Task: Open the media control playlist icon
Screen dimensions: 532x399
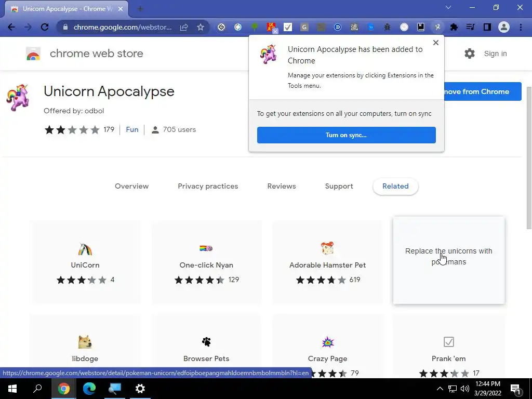Action: click(x=471, y=27)
